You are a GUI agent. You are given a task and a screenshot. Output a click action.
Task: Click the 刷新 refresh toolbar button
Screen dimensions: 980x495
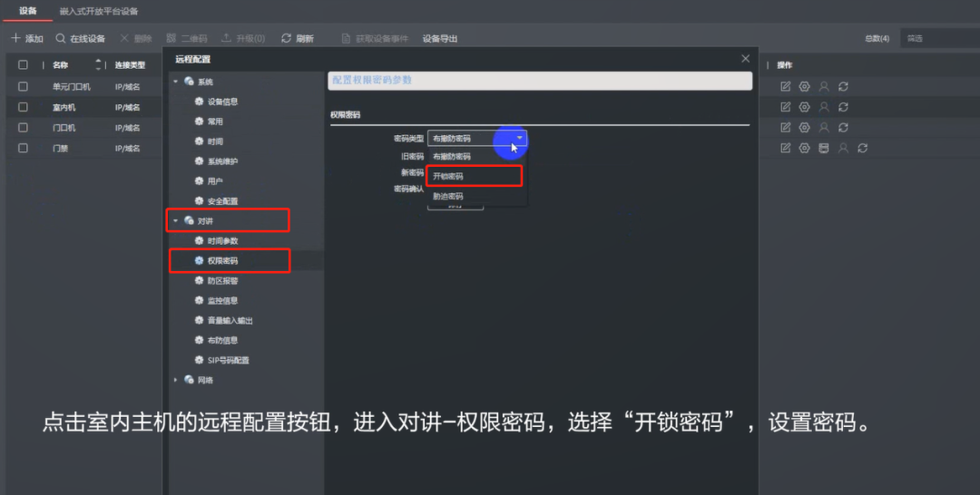pos(298,39)
